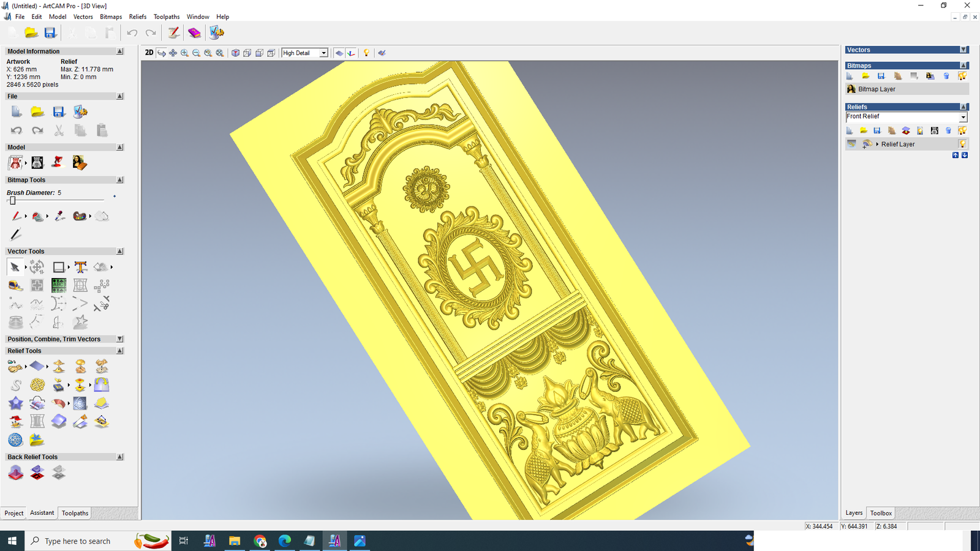The image size is (980, 551).
Task: Click the Lights and Material red lamp icon
Action: (x=58, y=162)
